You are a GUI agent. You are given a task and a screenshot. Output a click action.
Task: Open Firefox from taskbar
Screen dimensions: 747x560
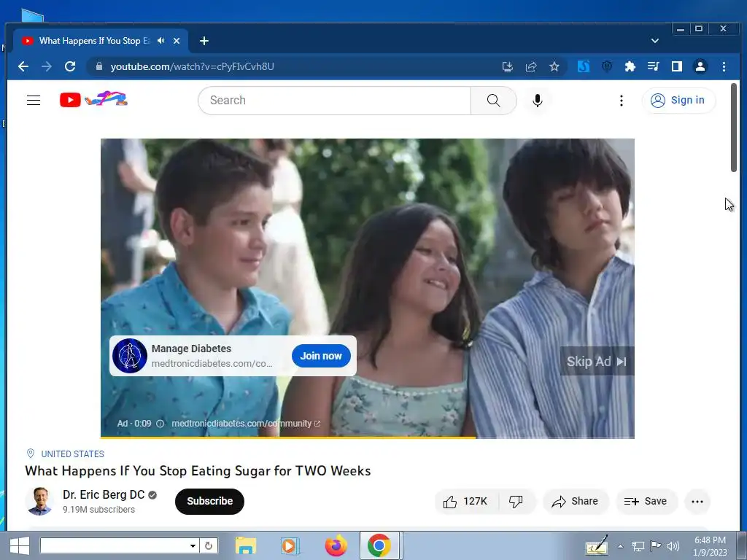[336, 545]
